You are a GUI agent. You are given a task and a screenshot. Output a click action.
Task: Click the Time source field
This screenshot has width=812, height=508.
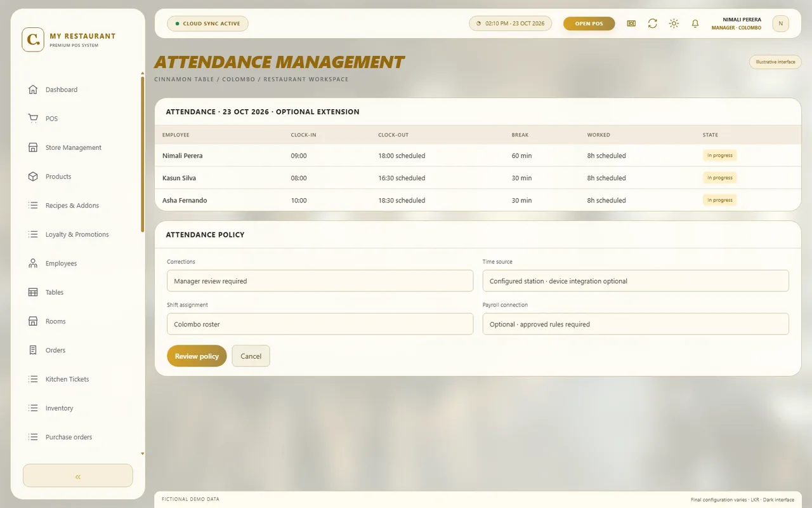tap(636, 281)
